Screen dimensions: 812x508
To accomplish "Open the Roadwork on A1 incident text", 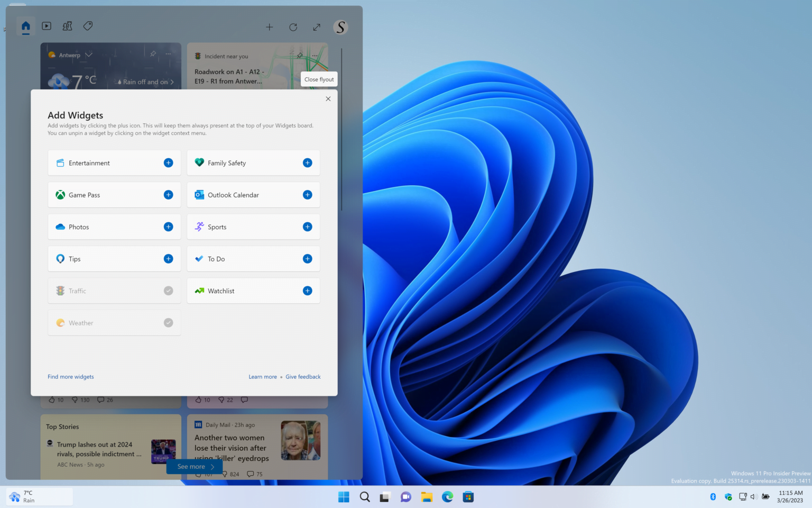I will tap(229, 77).
